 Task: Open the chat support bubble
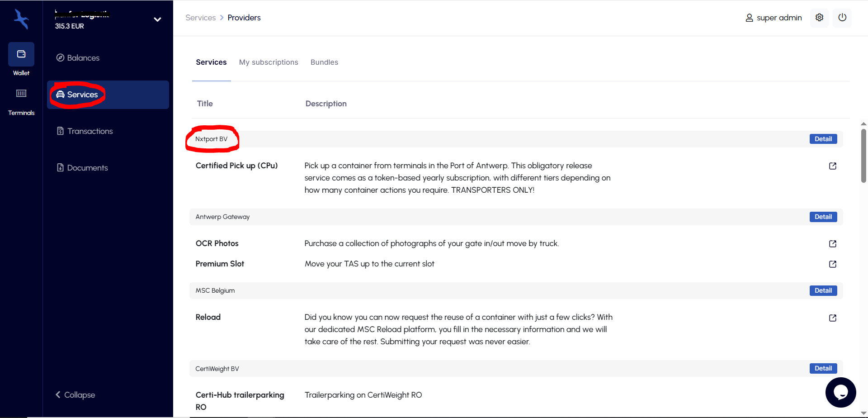(841, 393)
